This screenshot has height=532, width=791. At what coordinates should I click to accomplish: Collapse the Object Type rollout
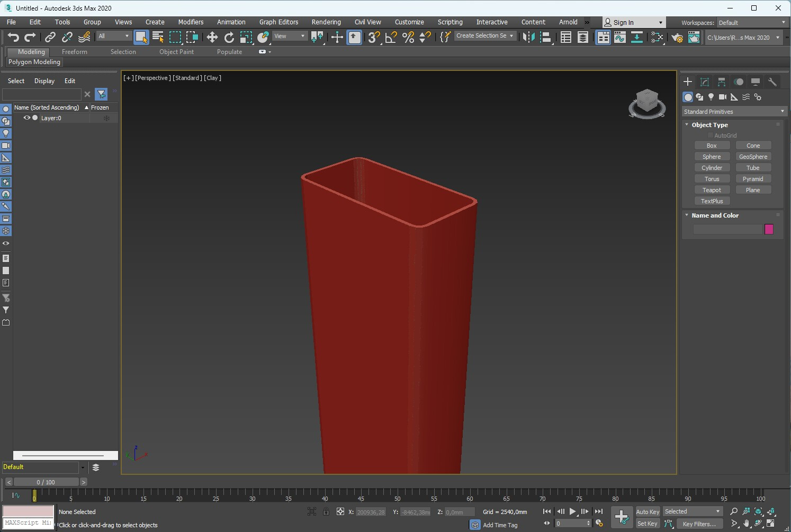coord(687,125)
